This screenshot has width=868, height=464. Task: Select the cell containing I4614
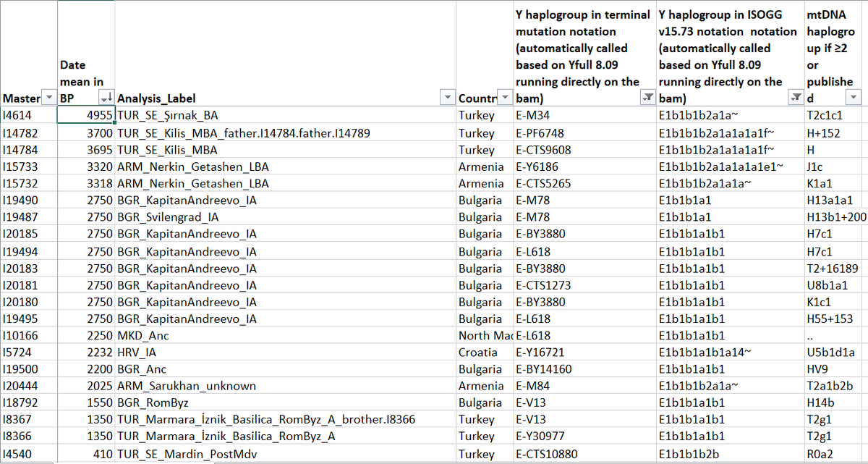(29, 115)
